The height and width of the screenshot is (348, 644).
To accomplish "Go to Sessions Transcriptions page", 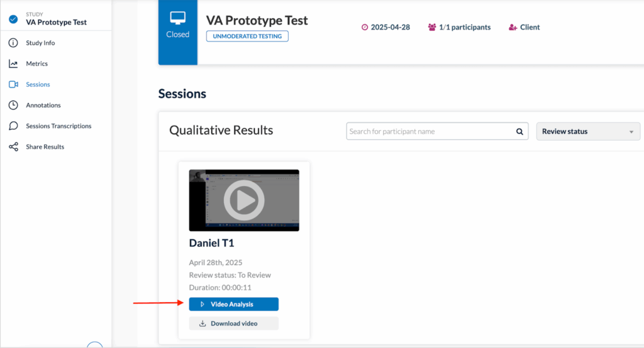I will click(x=58, y=126).
